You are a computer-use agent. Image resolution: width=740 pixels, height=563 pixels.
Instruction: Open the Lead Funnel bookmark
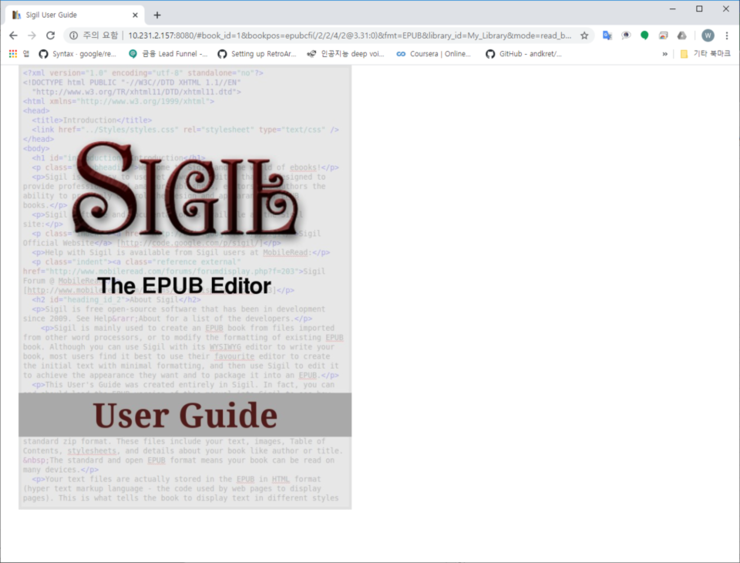[x=168, y=54]
